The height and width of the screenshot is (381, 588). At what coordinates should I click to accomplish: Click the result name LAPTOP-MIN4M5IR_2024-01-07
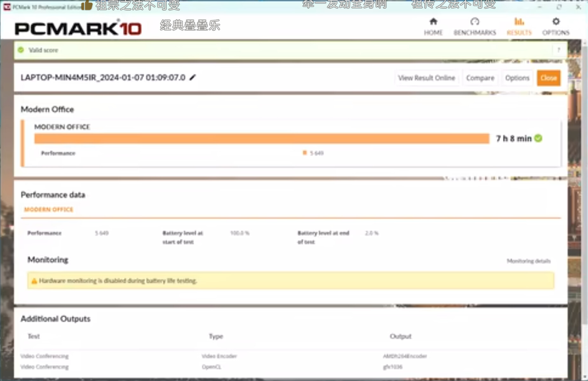click(x=103, y=77)
